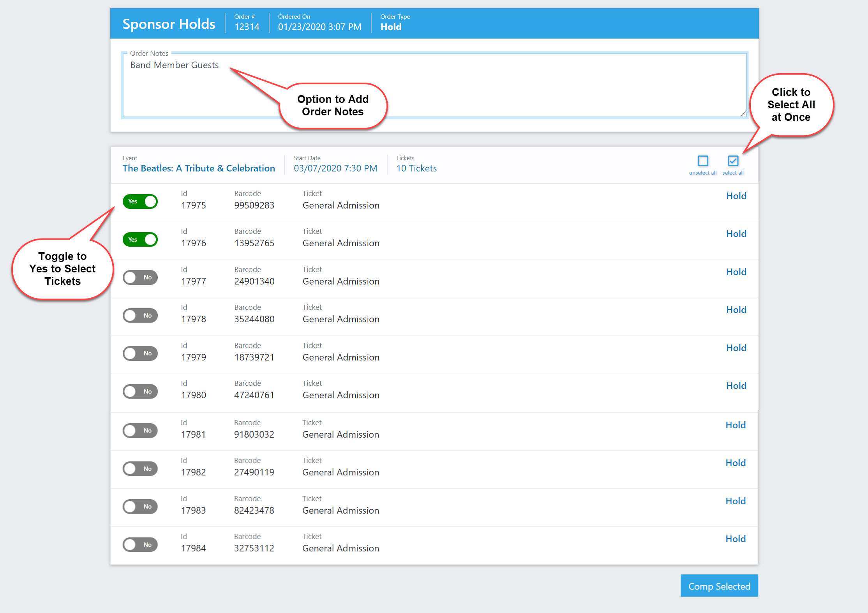This screenshot has height=613, width=868.
Task: Click Hold status for ticket 17982
Action: click(x=736, y=463)
